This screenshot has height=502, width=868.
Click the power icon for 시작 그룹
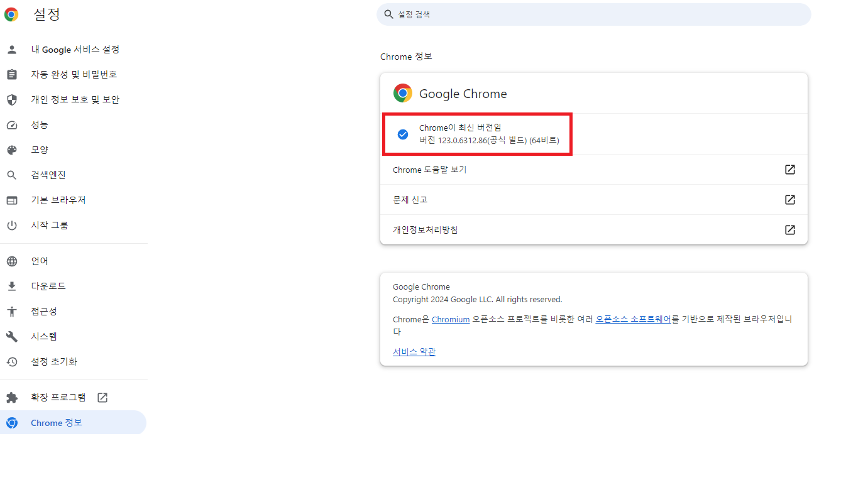[x=12, y=226]
